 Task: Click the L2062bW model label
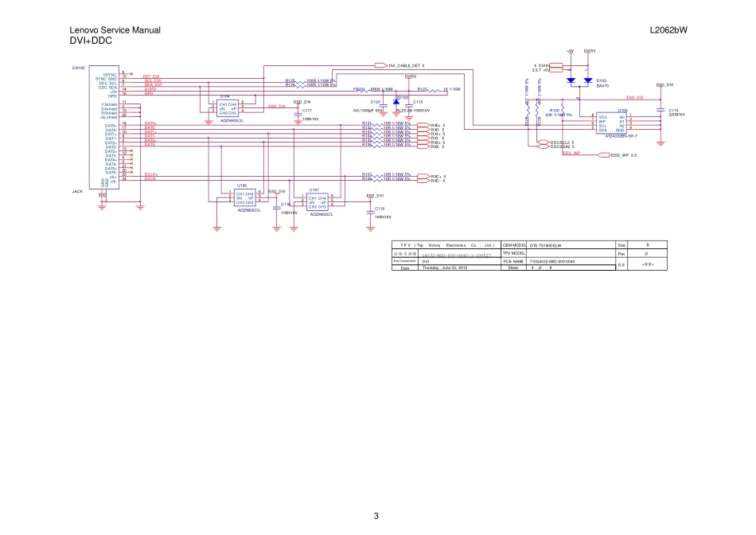coord(668,30)
